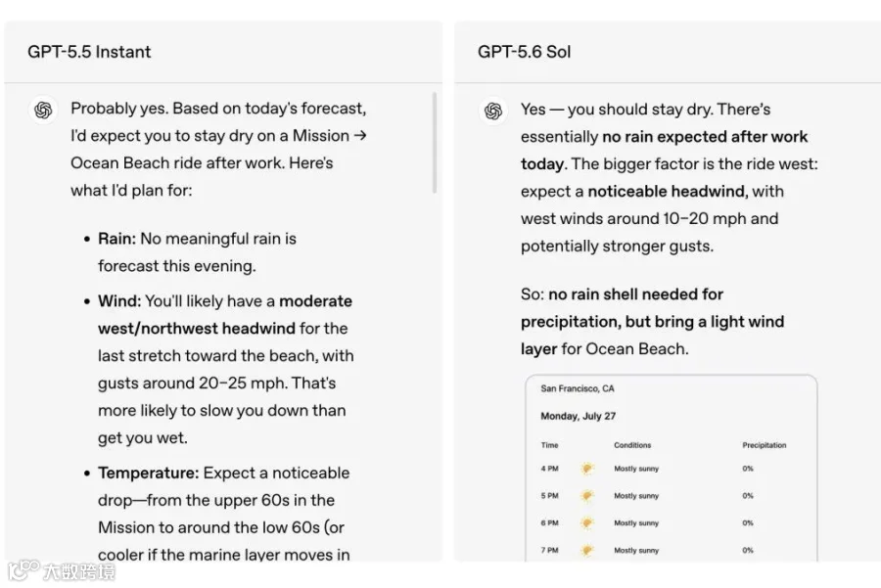Image resolution: width=881 pixels, height=588 pixels.
Task: Select the GPT-5.6 Sol panel header
Action: point(668,52)
